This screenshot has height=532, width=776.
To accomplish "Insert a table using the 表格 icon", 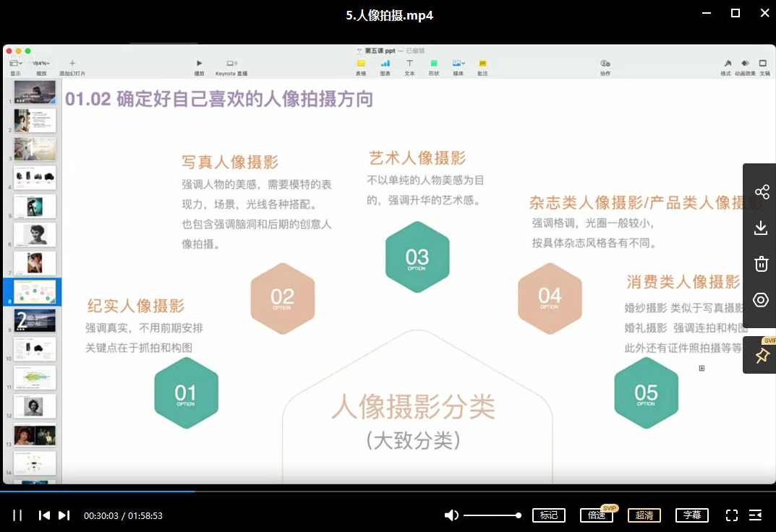I will [362, 64].
